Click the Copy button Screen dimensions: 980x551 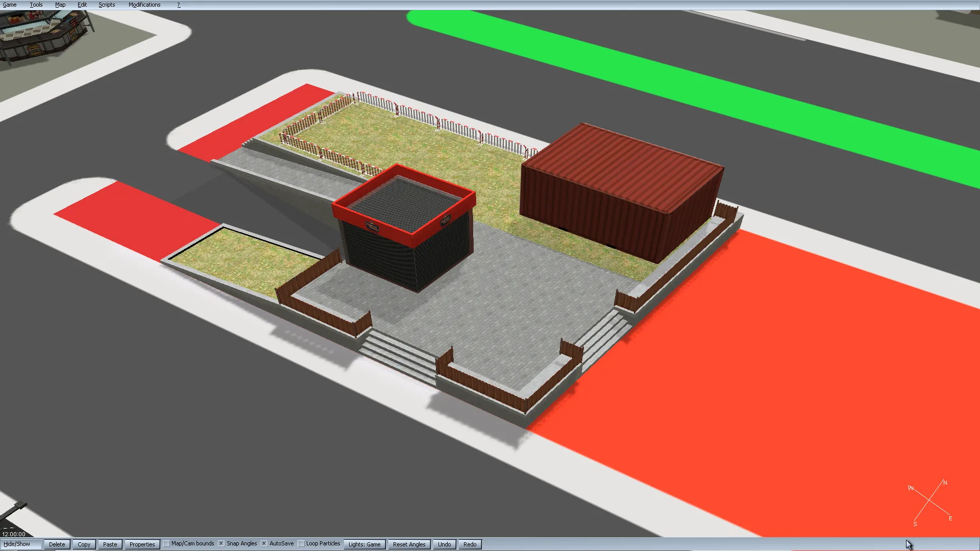pos(84,544)
